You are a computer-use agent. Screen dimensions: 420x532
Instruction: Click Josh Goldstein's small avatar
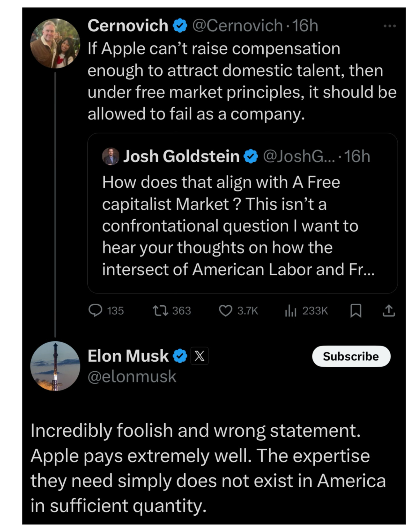111,156
